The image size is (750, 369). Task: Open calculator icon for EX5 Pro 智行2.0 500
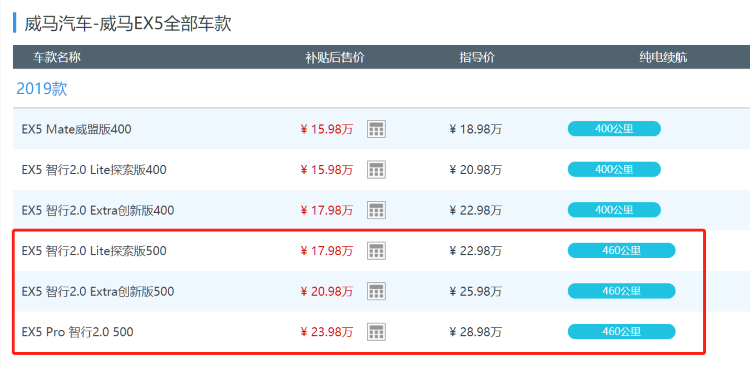[376, 332]
